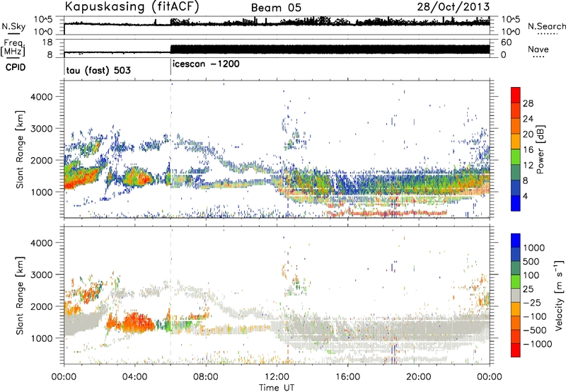Click the gray segment of Velocity colorbar
566x392 pixels.
click(x=516, y=295)
